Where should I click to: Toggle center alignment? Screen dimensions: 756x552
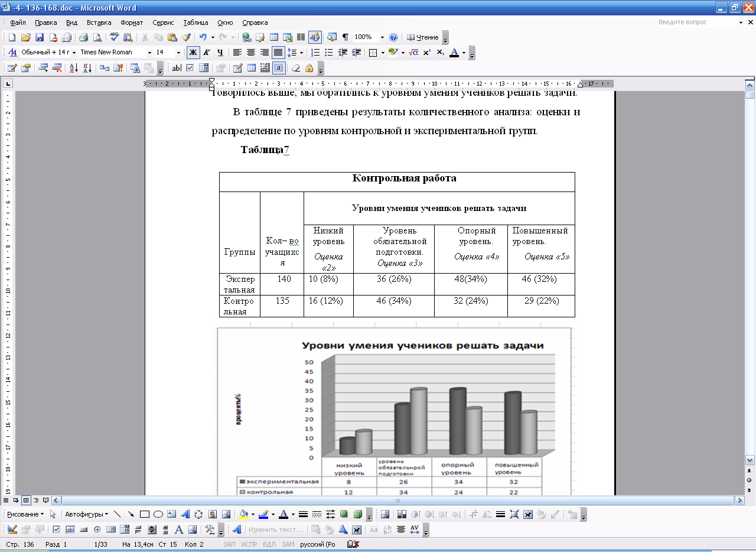[x=250, y=53]
